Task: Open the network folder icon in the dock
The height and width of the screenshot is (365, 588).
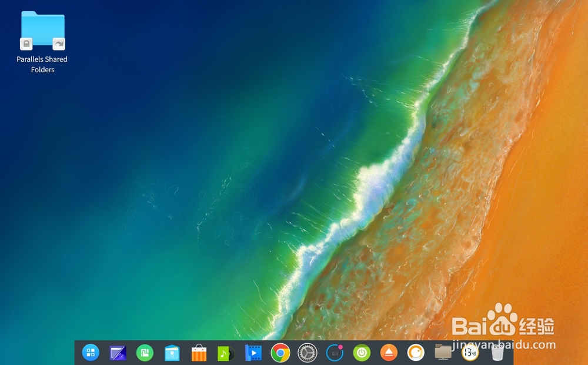Action: click(x=442, y=353)
